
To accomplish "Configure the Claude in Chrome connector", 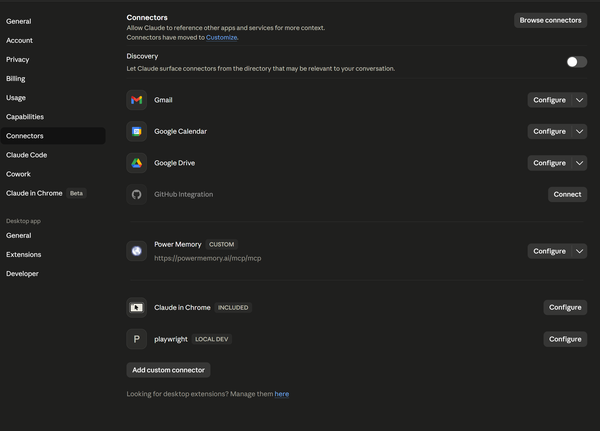I will pos(565,307).
